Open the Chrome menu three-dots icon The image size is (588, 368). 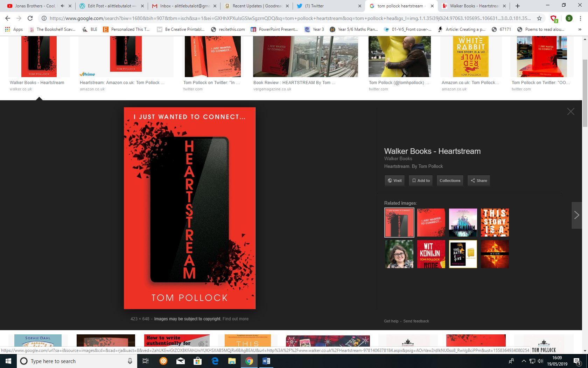tap(580, 18)
